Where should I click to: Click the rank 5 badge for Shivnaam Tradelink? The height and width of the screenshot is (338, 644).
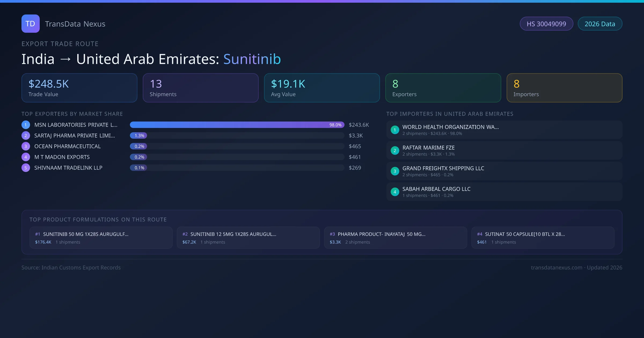pyautogui.click(x=26, y=168)
